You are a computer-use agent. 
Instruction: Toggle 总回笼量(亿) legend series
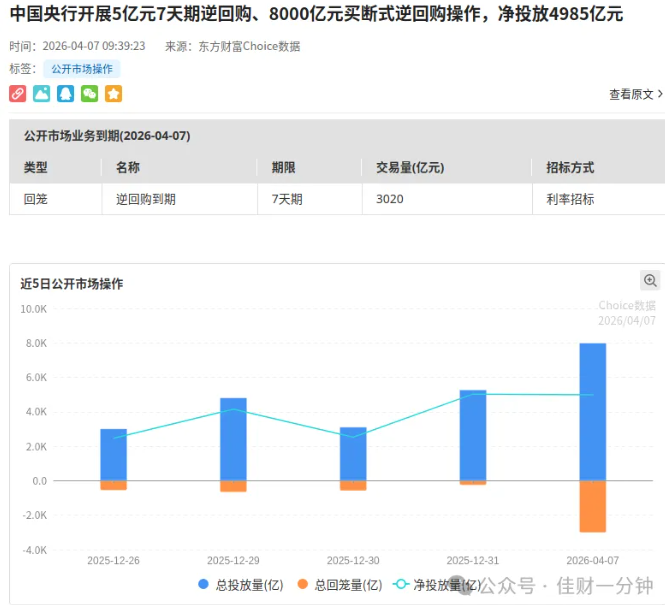[x=340, y=585]
